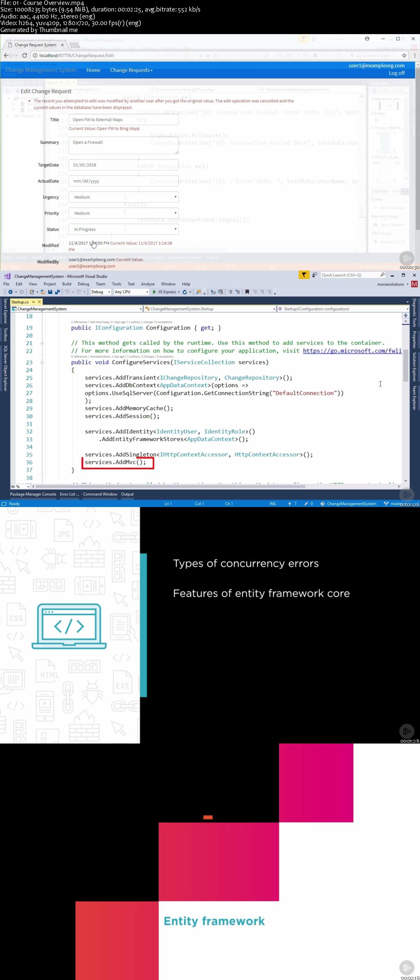Image resolution: width=420 pixels, height=980 pixels.
Task: Open the Command Window tab
Action: coord(100,494)
